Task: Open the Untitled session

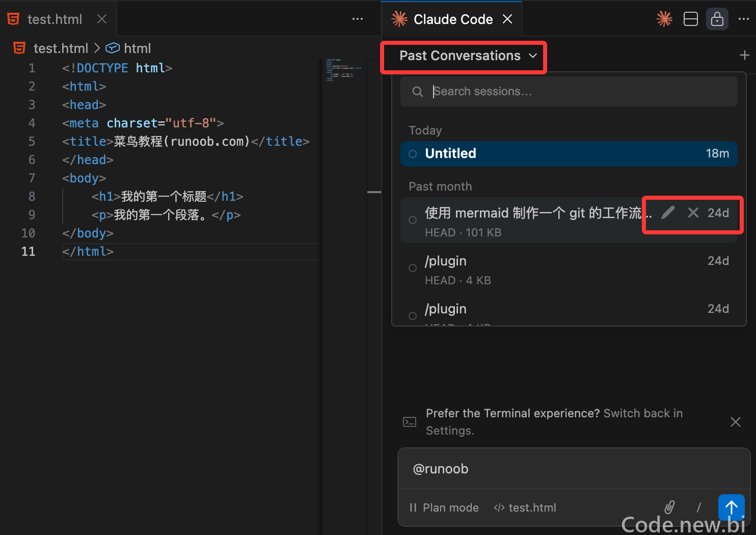Action: (x=569, y=154)
